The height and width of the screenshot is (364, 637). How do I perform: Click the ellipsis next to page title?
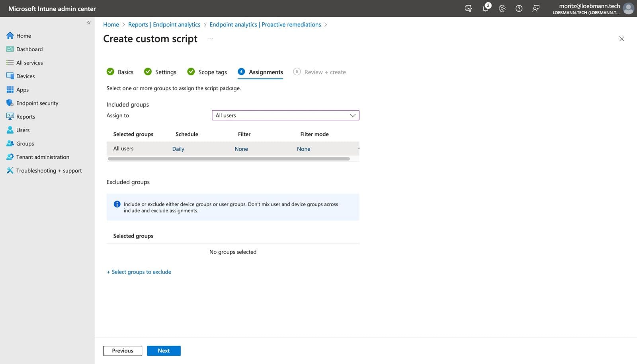[x=211, y=39]
